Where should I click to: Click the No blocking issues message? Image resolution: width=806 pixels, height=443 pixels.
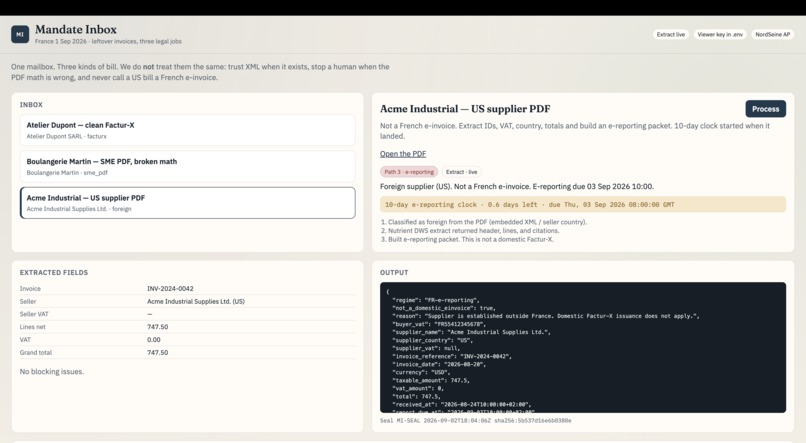point(52,372)
